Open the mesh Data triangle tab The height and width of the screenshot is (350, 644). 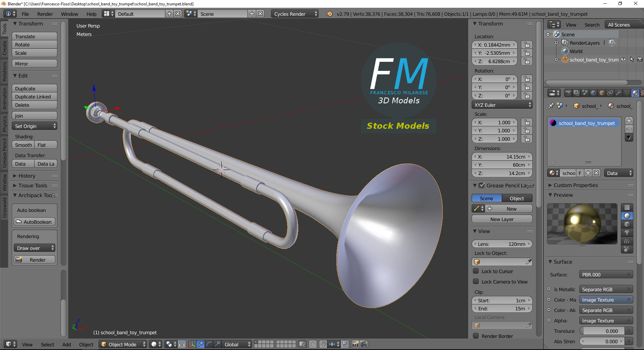click(x=627, y=93)
